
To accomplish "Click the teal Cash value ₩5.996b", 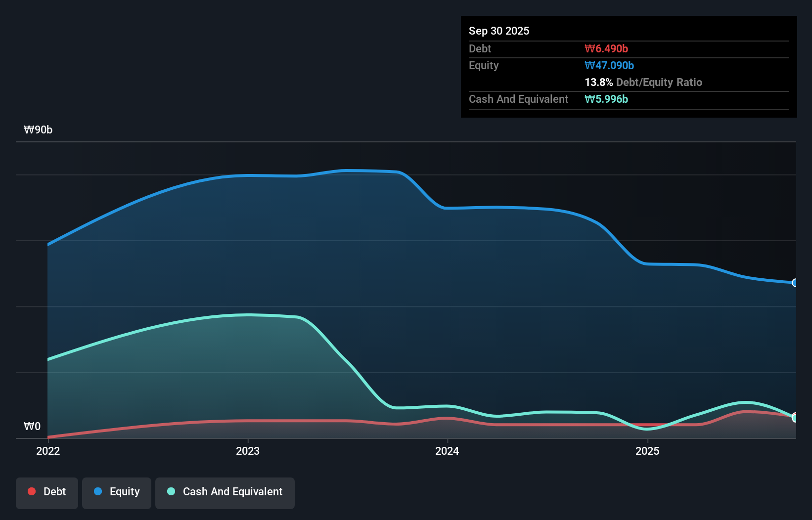I will [x=607, y=99].
